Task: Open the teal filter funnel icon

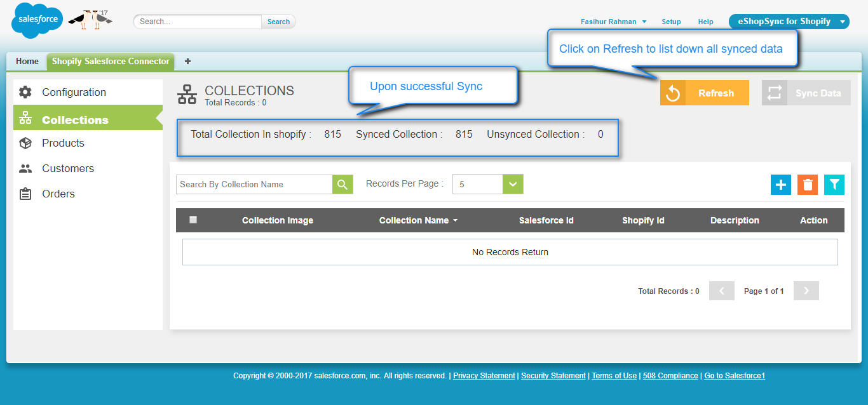Action: coord(834,185)
